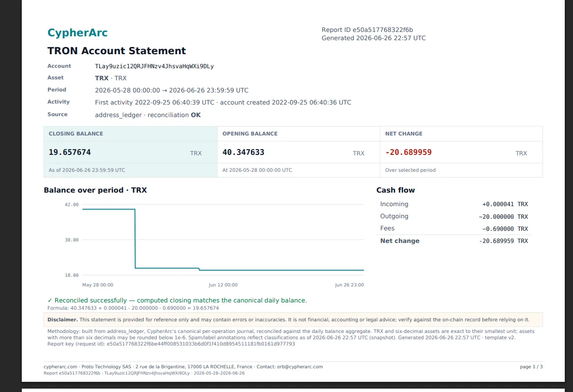This screenshot has width=573, height=392.
Task: Click the 30.00 y-axis label
Action: click(72, 240)
